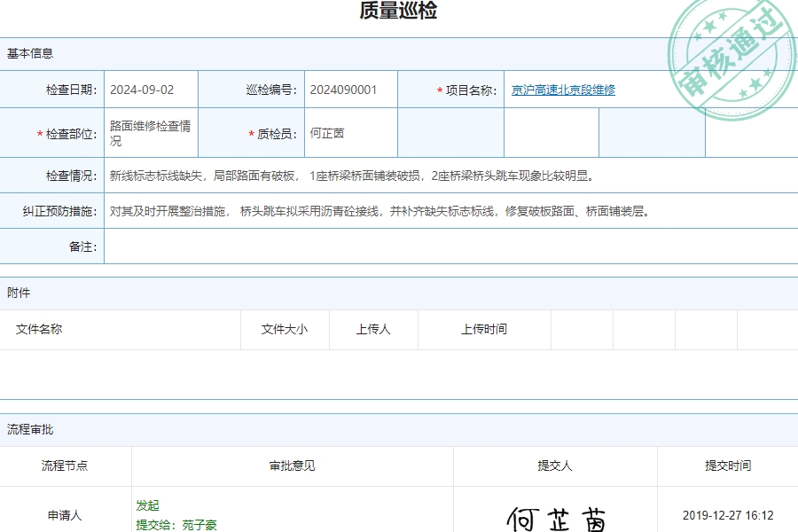Open the 基本信息 section header
Screen dimensions: 798x532
click(27, 53)
